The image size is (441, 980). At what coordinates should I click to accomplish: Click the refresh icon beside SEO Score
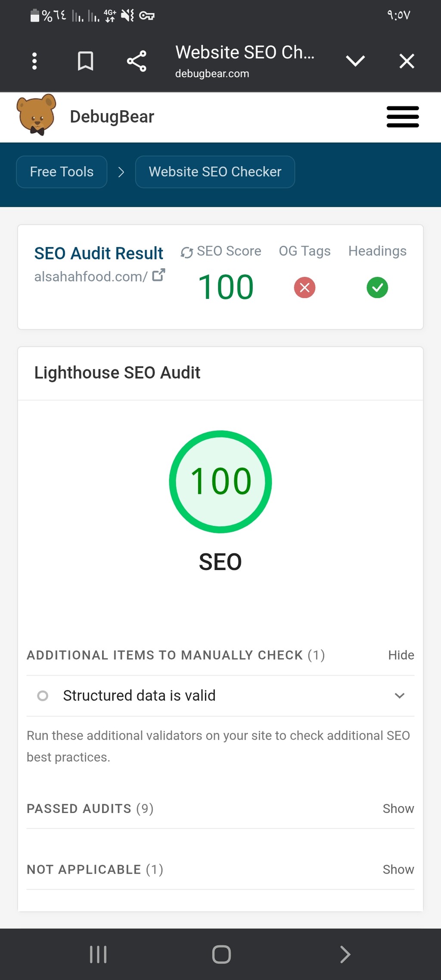click(x=186, y=252)
